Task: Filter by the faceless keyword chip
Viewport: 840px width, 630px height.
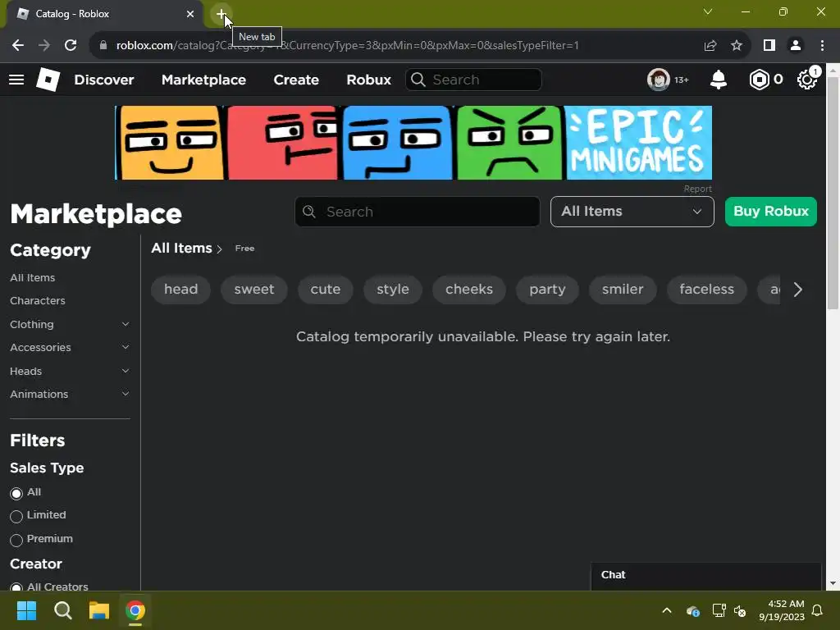Action: click(706, 290)
